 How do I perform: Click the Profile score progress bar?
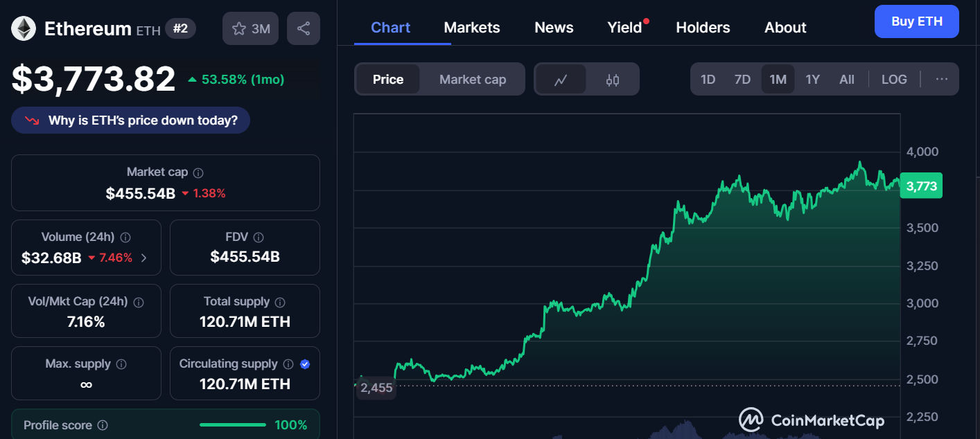click(232, 424)
